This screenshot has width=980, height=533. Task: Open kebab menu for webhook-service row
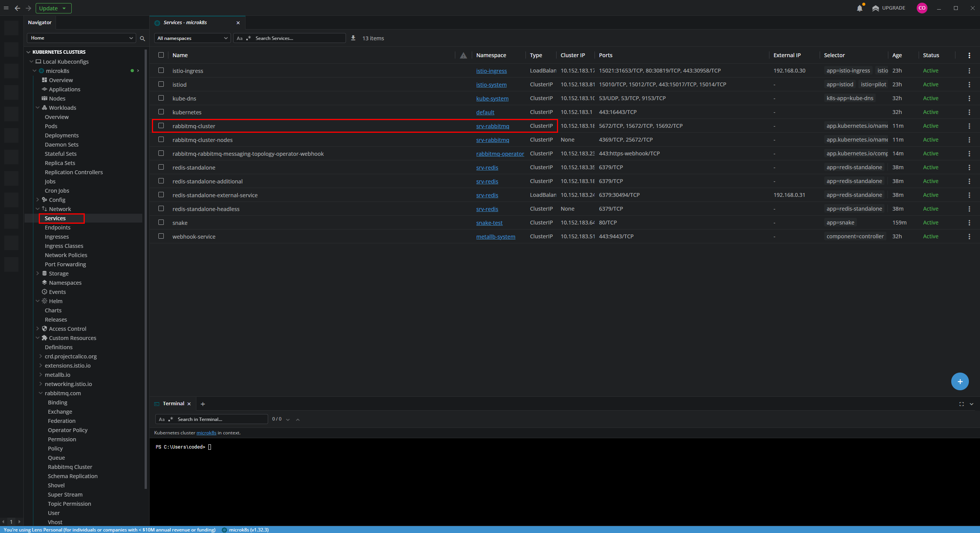click(969, 236)
